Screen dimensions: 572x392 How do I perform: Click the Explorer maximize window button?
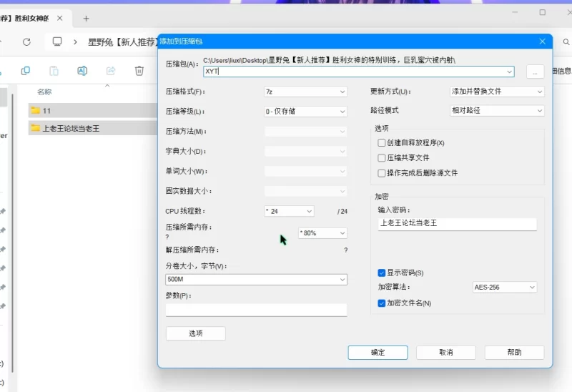coord(543,12)
